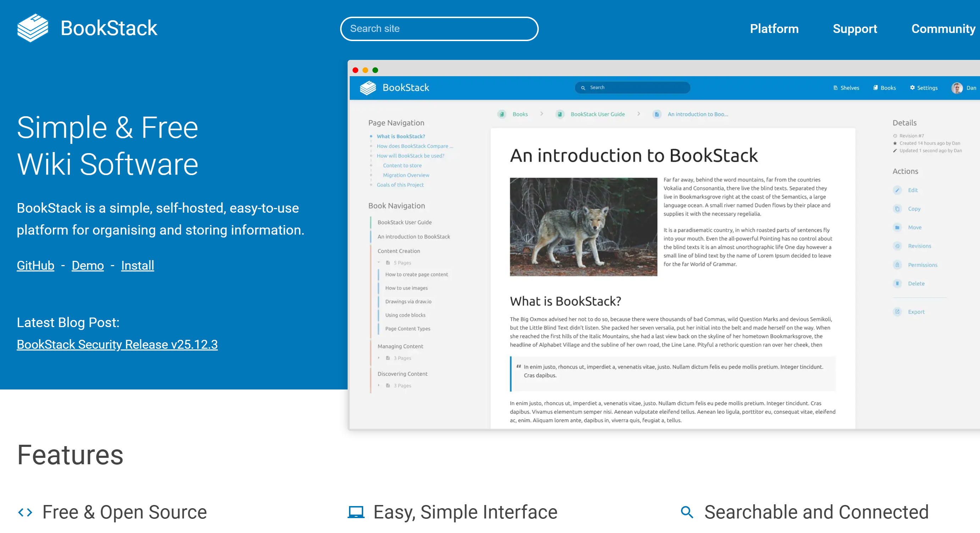Open the Community menu
Screen dimensions: 980x533
943,29
